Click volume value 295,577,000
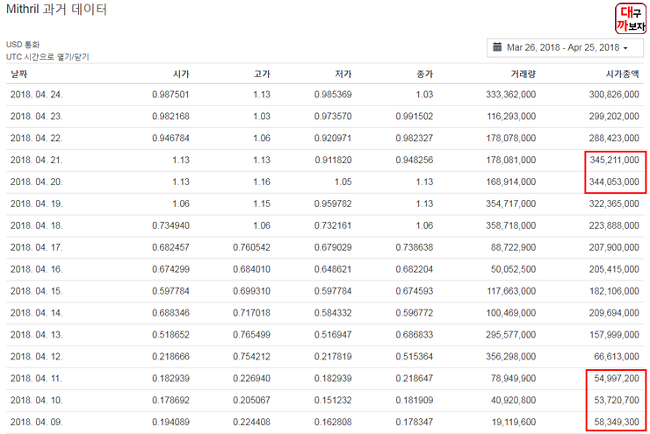Viewport: 650px width, 434px height. click(x=511, y=335)
